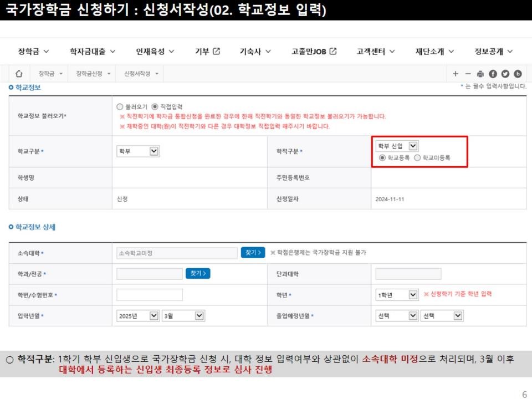Open the print page icon
Image resolution: width=532 pixels, height=399 pixels.
[480, 74]
